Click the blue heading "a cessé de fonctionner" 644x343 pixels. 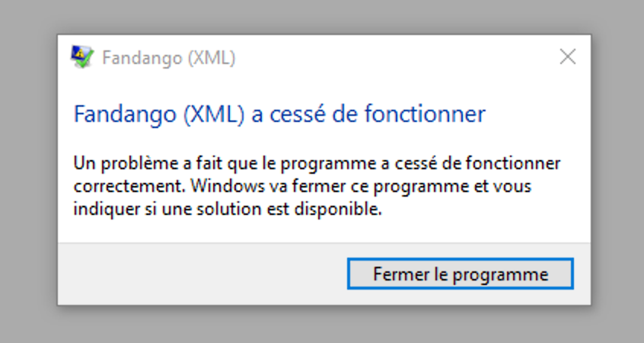[x=378, y=114]
